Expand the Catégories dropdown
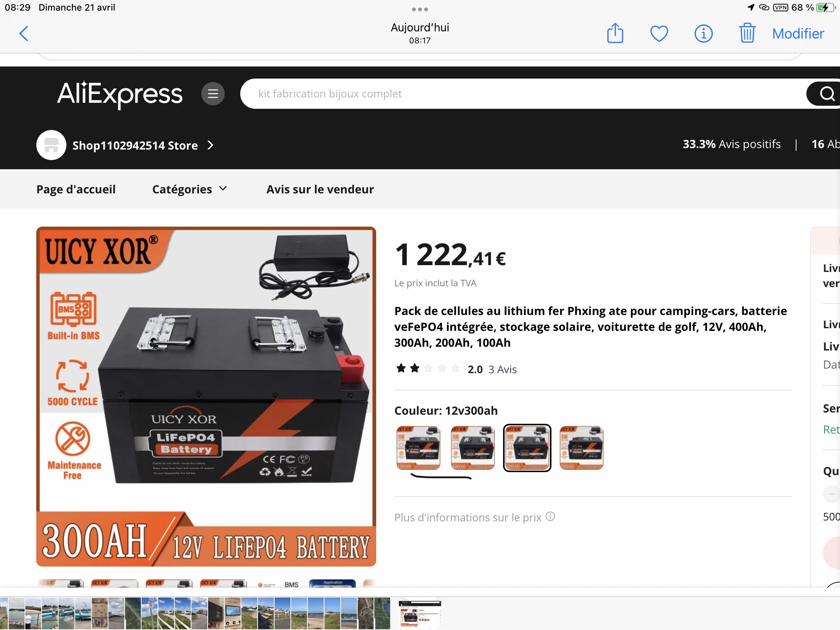The image size is (840, 630). (190, 189)
